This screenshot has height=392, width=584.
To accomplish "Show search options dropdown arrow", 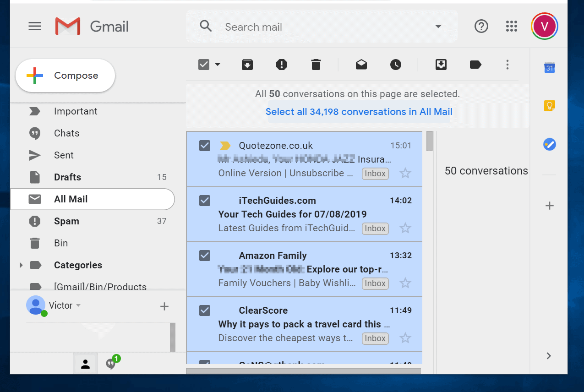I will (x=438, y=27).
